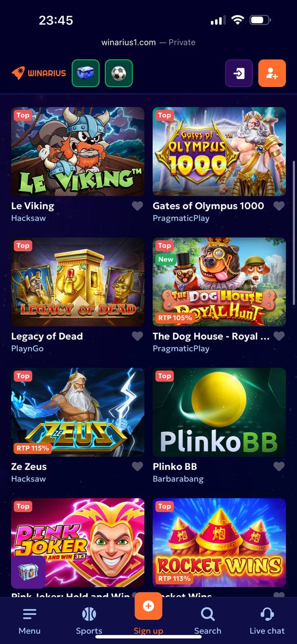The width and height of the screenshot is (297, 644).
Task: Switch to Sports tab in bottom bar
Action: pos(89,621)
